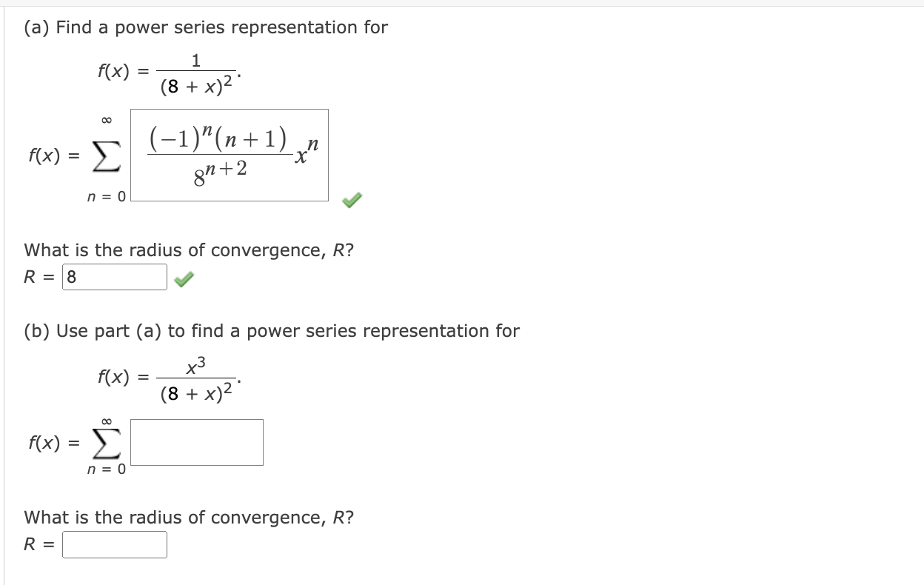Viewport: 924px width, 585px height.
Task: Select the empty R field under part (b)
Action: point(115,544)
